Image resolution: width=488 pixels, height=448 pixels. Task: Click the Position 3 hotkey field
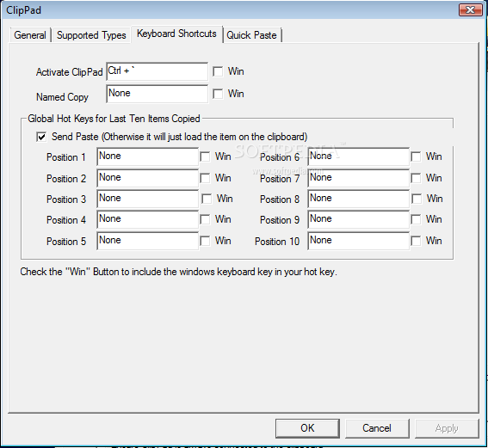tap(147, 199)
